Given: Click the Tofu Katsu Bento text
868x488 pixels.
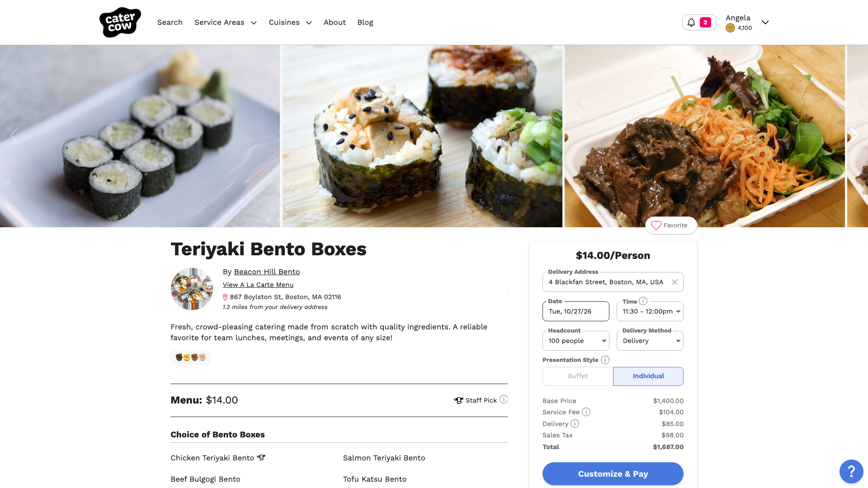Looking at the screenshot, I should point(375,479).
